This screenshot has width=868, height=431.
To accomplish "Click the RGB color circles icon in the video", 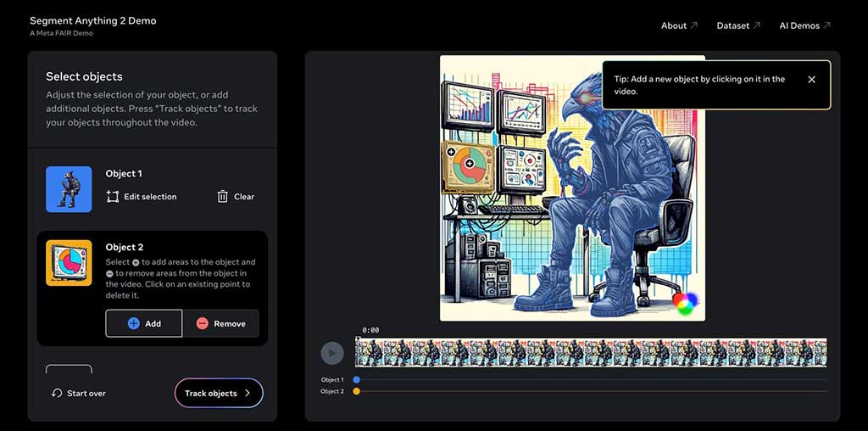I will pos(685,302).
